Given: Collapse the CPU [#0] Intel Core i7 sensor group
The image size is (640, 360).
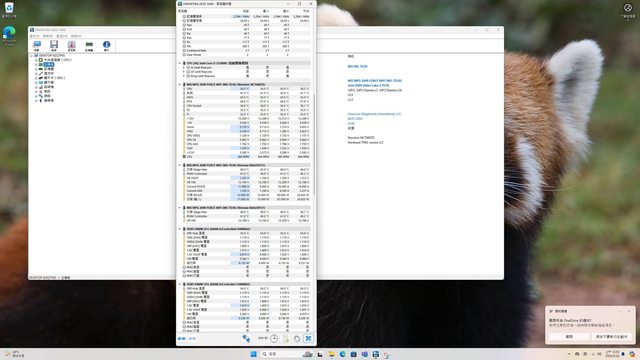Looking at the screenshot, I should (180, 63).
